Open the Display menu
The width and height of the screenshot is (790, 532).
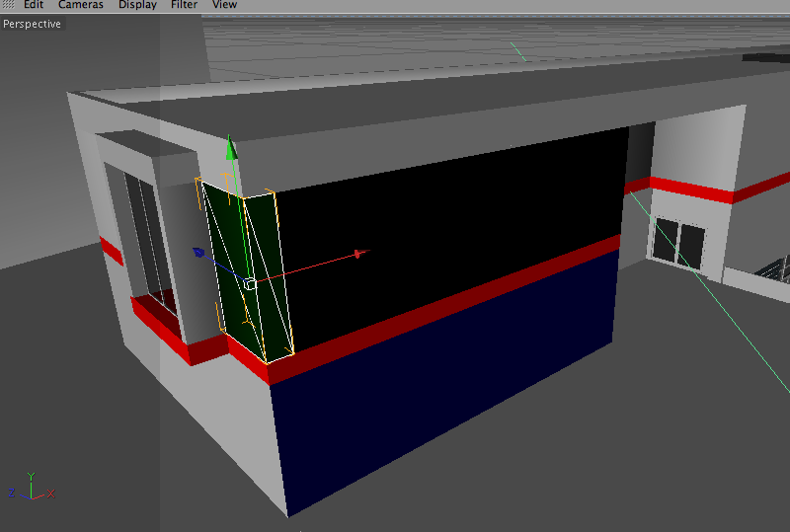[x=137, y=5]
